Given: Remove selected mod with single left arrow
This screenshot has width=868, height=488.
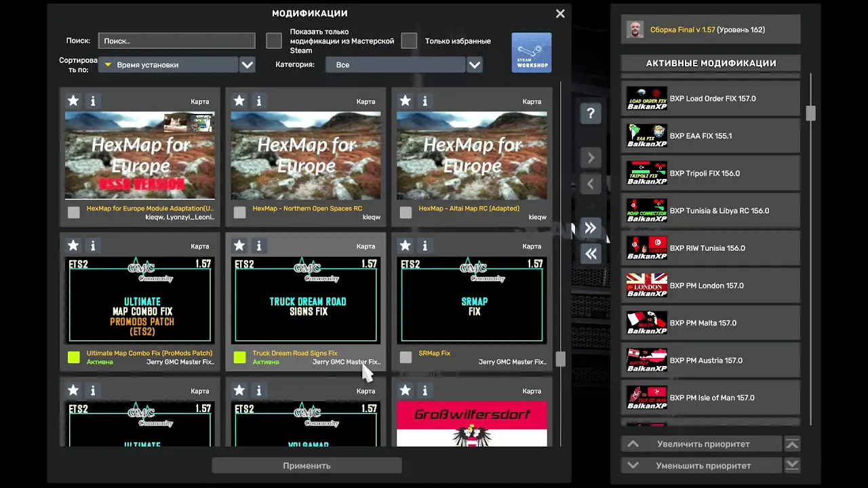Looking at the screenshot, I should (591, 184).
